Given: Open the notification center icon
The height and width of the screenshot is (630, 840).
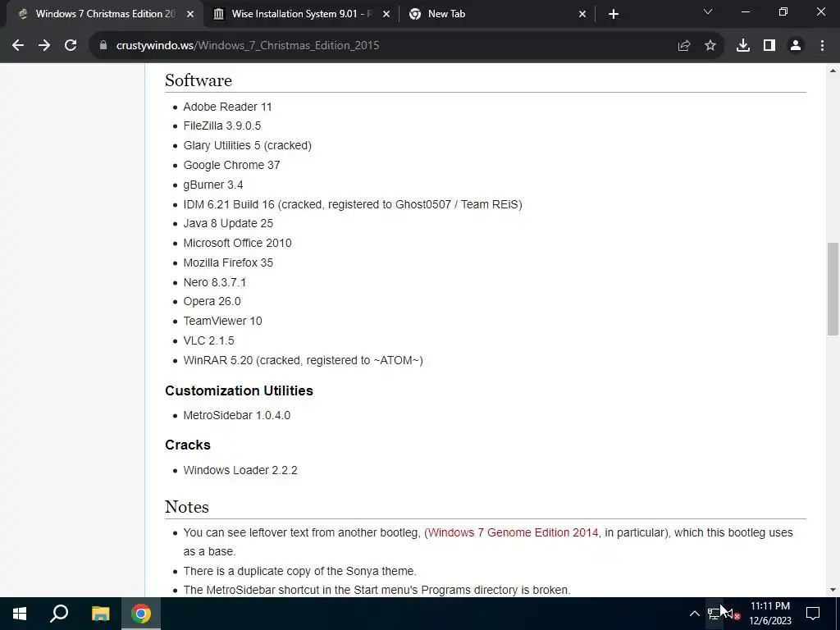Looking at the screenshot, I should tap(813, 614).
